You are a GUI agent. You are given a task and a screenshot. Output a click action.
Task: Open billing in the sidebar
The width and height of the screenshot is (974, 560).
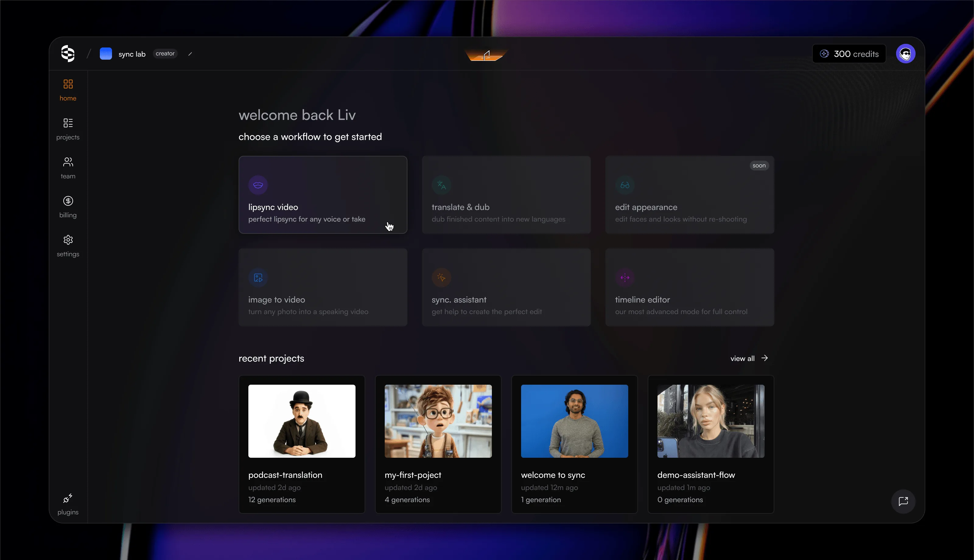(x=68, y=207)
